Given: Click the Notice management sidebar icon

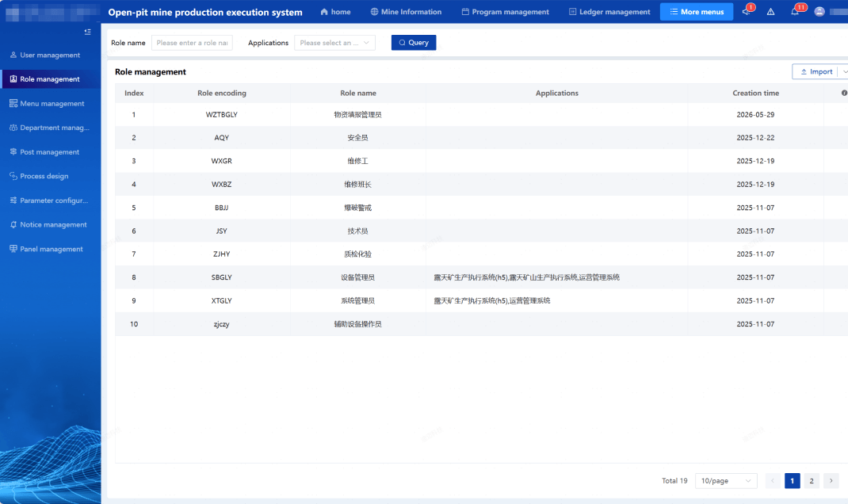Looking at the screenshot, I should (x=13, y=224).
